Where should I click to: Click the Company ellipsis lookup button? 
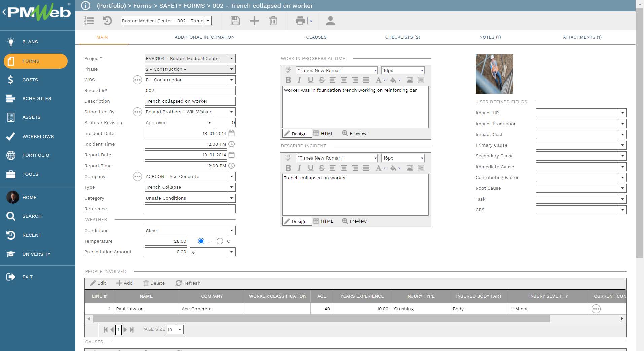point(137,176)
